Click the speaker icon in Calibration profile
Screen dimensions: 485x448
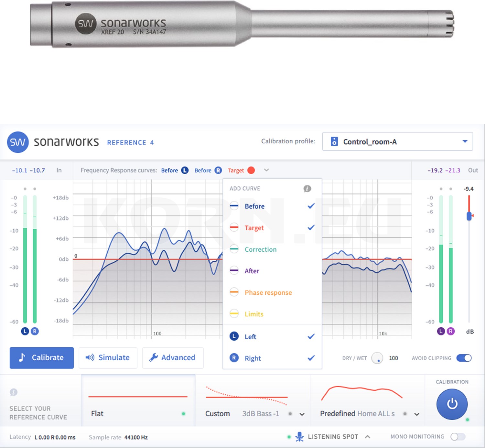point(334,141)
